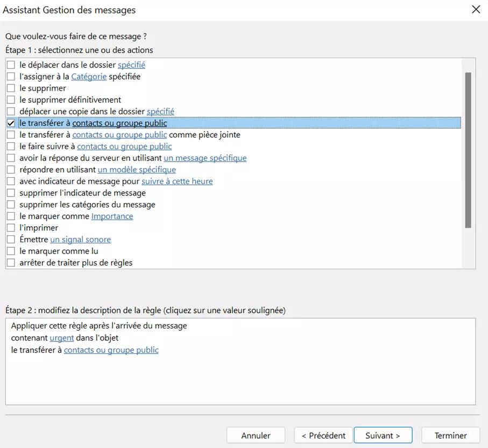Enable 'le faire suivre à' checkbox

(x=11, y=146)
